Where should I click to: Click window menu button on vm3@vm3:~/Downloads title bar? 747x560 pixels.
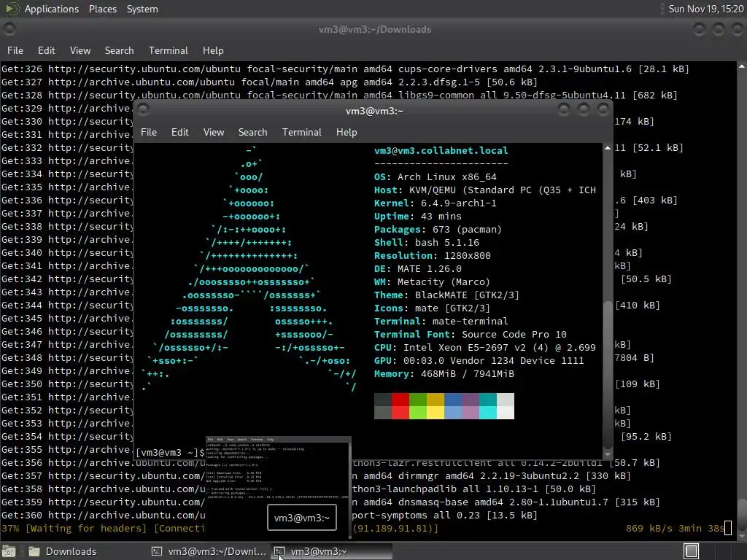pos(9,29)
